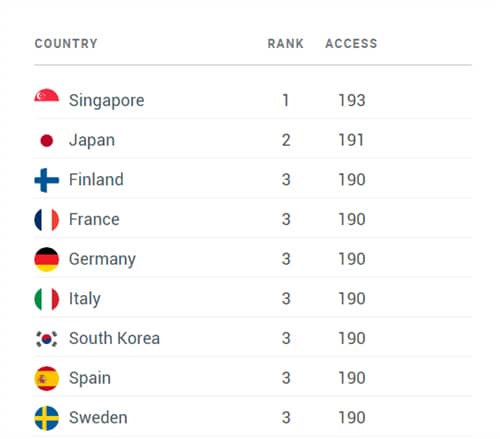The height and width of the screenshot is (439, 500).
Task: Click the rank value for Japan
Action: pos(286,140)
